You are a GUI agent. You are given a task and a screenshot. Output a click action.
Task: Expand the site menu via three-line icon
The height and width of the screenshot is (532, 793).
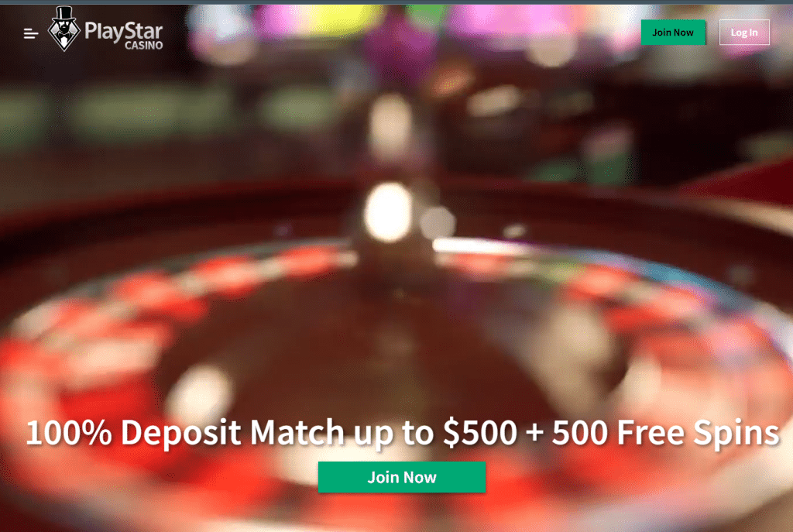[x=31, y=33]
